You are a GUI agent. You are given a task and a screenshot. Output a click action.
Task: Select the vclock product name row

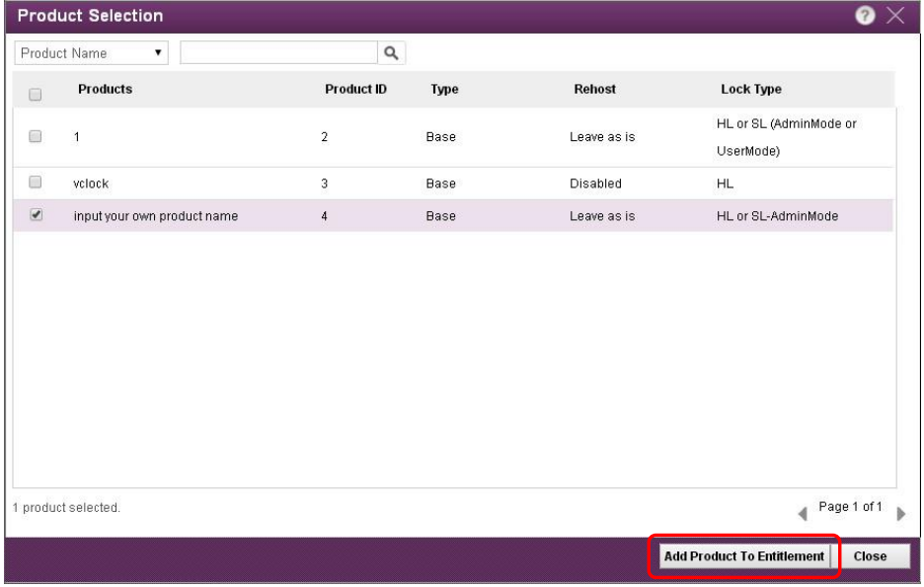92,183
